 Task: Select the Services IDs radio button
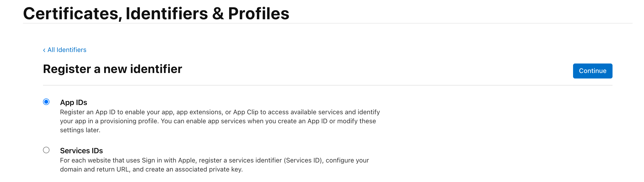click(46, 150)
